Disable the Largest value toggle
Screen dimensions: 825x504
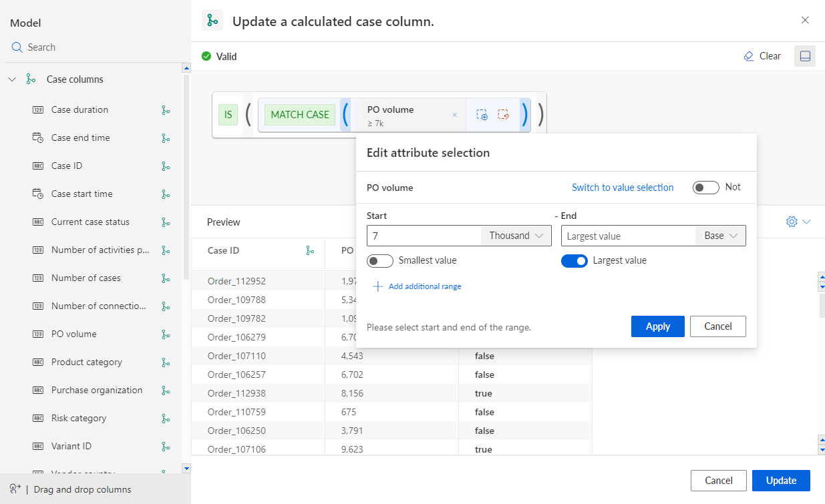[x=574, y=261]
